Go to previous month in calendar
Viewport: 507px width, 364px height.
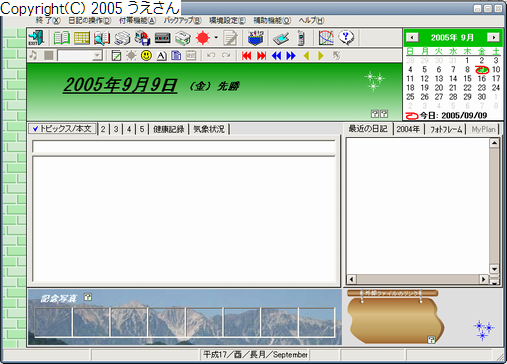coord(412,37)
